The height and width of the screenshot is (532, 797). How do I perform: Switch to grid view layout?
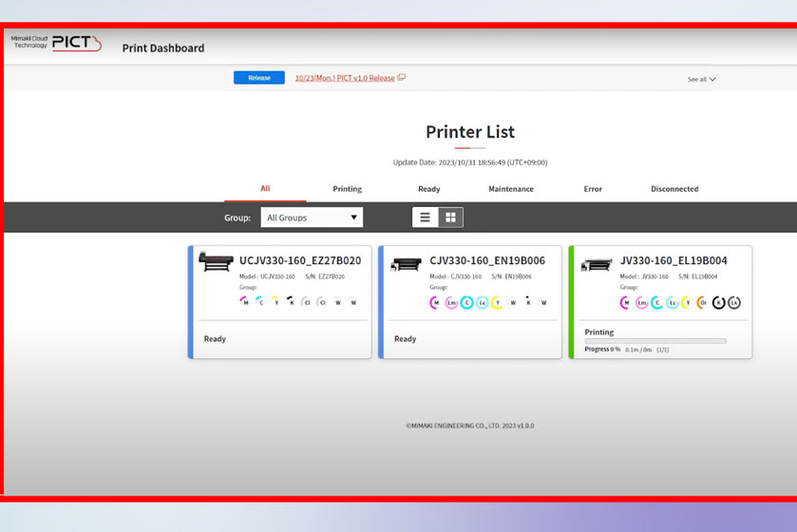450,218
